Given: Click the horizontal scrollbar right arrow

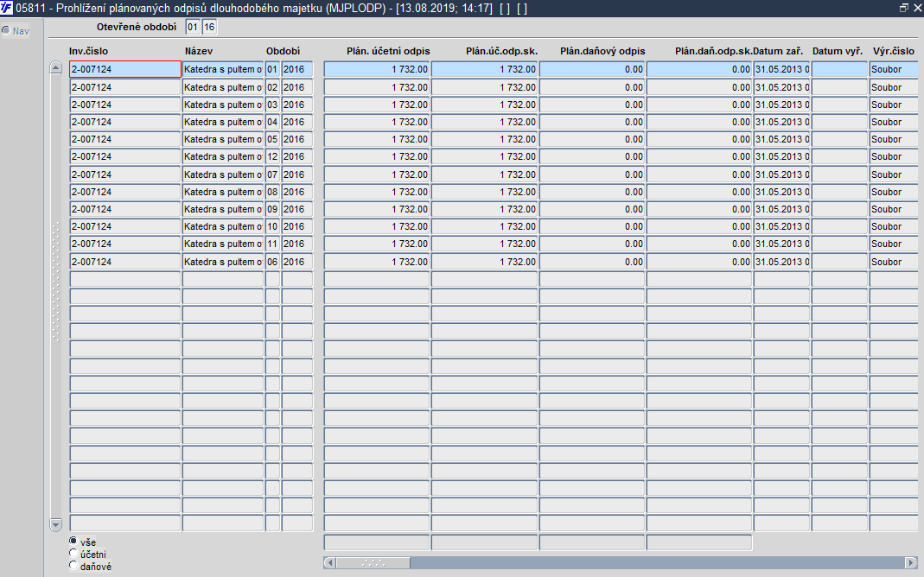Looking at the screenshot, I should pyautogui.click(x=912, y=563).
